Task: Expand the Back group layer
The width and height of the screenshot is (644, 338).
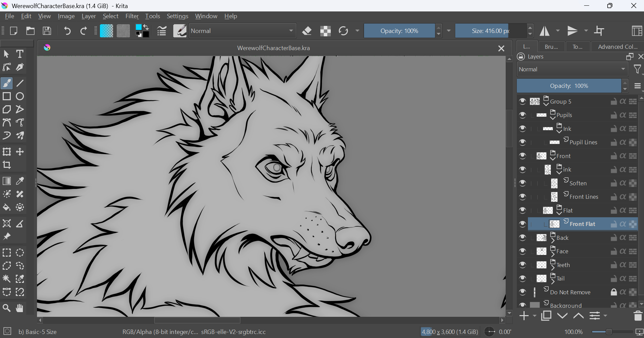Action: pyautogui.click(x=553, y=240)
